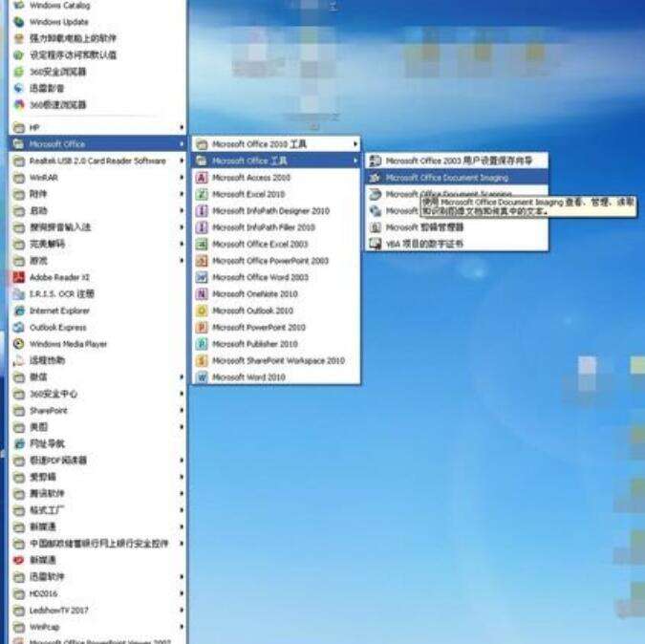Image resolution: width=645 pixels, height=644 pixels.
Task: Open Microsoft OneNote 2010 icon
Action: coord(202,293)
